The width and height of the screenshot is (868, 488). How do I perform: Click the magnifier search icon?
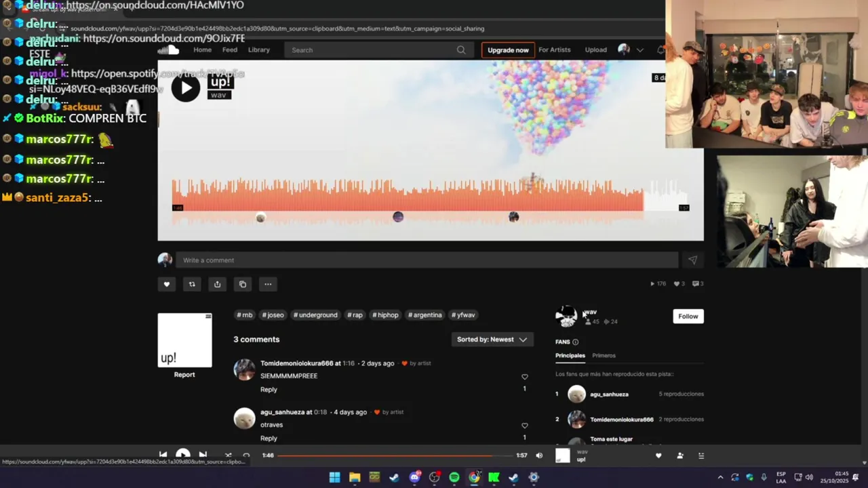[461, 49]
